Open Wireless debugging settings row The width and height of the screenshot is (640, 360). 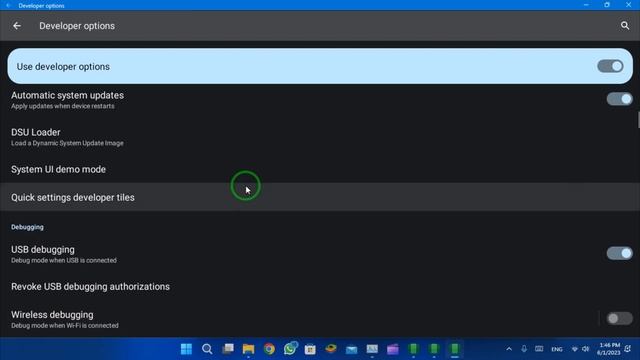click(x=298, y=319)
